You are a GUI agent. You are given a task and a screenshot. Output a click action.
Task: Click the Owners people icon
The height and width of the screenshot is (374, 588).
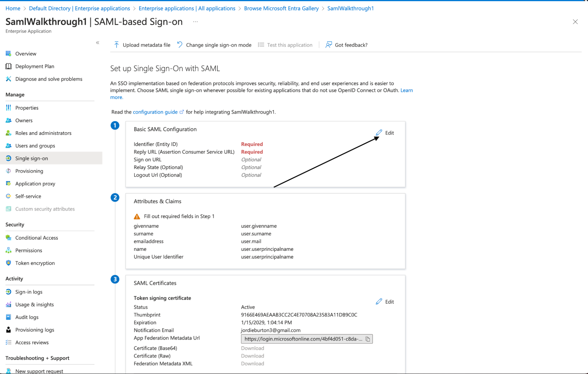pos(8,120)
